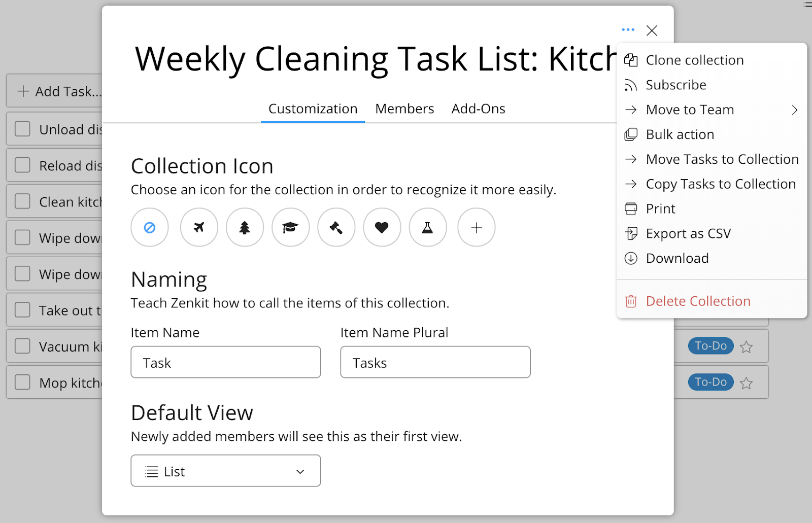
Task: Click the Export as CSV file icon
Action: tap(631, 233)
